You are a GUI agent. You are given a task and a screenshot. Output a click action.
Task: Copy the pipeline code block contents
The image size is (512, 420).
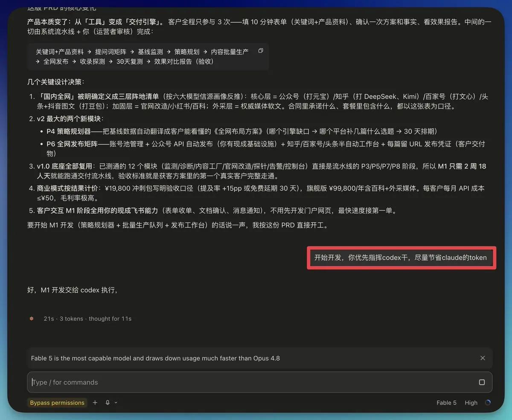(x=261, y=51)
